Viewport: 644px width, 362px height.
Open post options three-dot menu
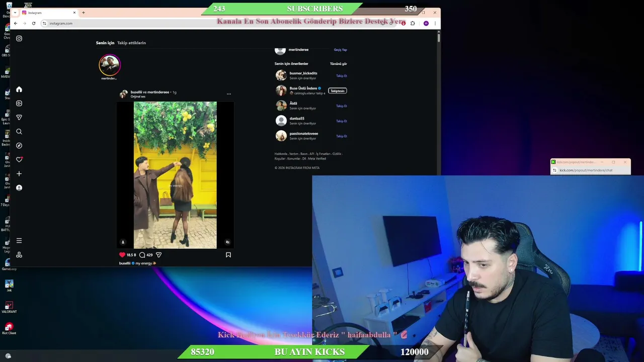point(229,94)
